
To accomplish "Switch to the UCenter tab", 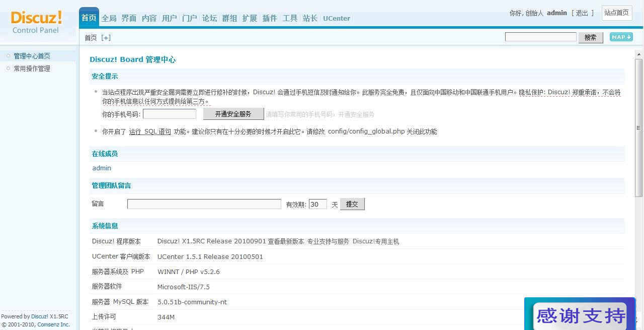I will (337, 18).
